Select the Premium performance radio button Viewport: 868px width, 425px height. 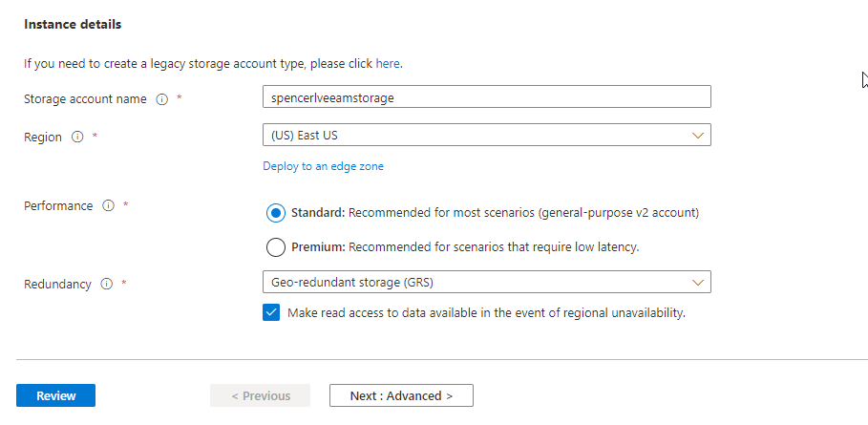click(276, 247)
